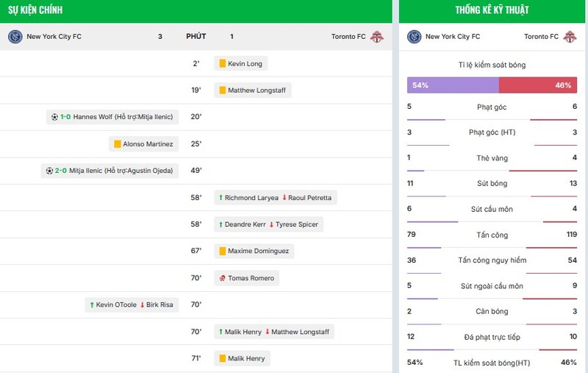Open Toronto FC name in statistics panel
The image size is (588, 373).
[x=541, y=36]
